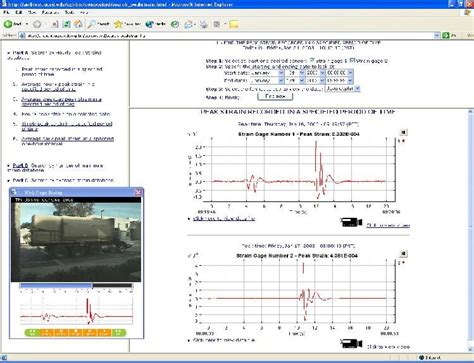Click the camera icon under Strain Gage 2 chart

tap(351, 343)
